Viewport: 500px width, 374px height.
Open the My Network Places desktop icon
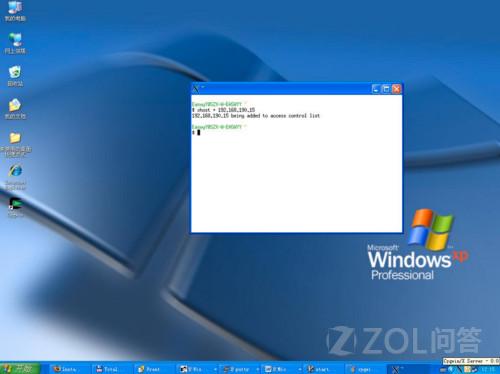(15, 43)
